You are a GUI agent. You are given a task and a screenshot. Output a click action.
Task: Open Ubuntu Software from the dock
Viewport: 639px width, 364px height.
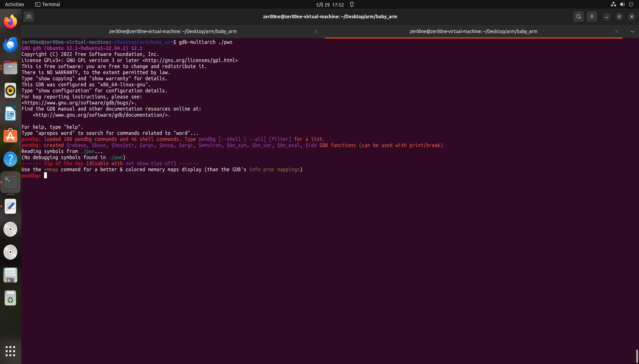tap(11, 136)
